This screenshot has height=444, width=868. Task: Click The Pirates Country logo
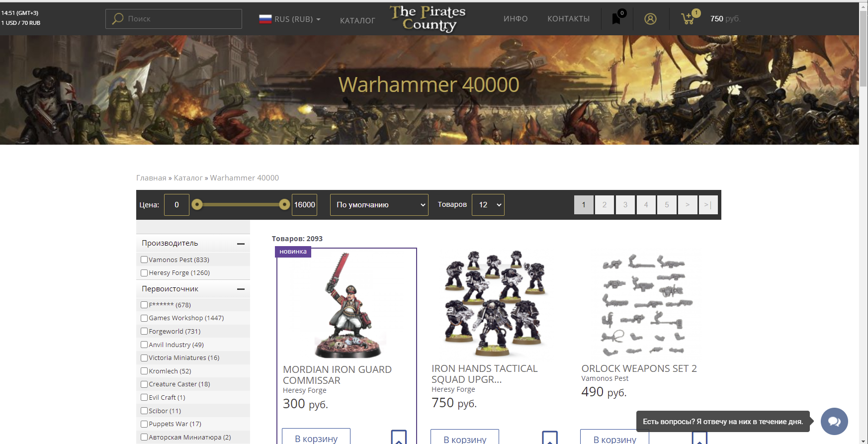(x=428, y=19)
